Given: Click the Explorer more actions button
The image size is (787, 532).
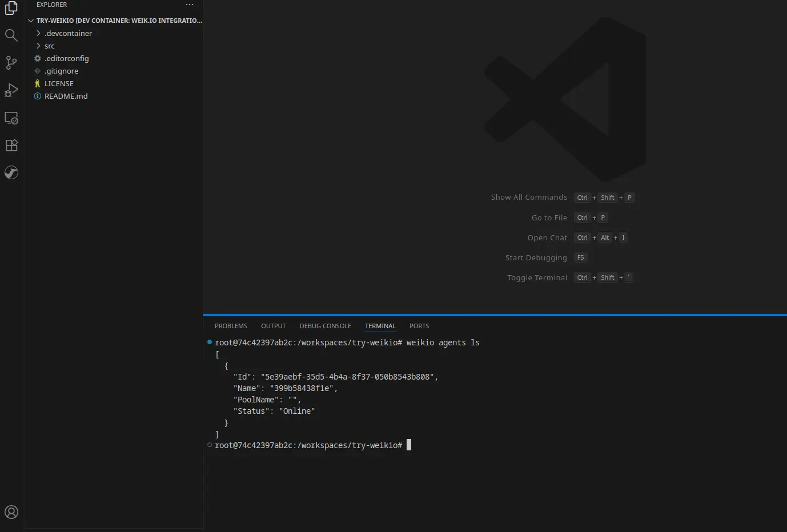Looking at the screenshot, I should pos(189,5).
